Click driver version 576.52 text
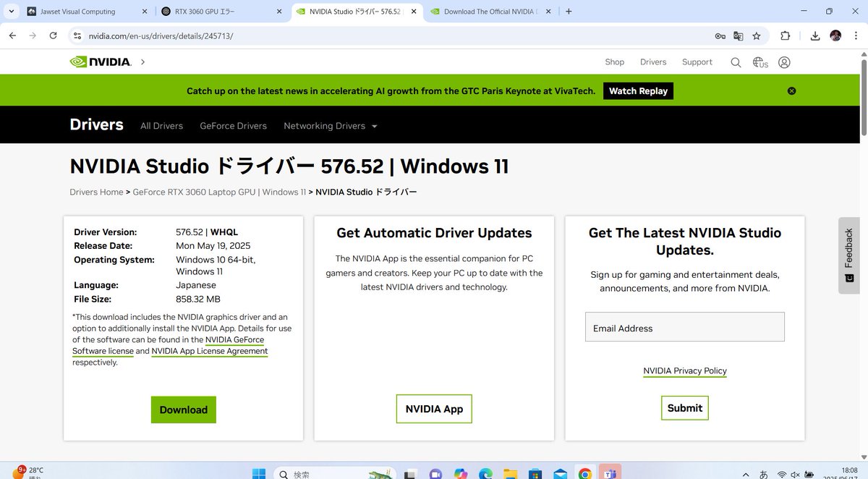868x479 pixels. click(x=190, y=232)
